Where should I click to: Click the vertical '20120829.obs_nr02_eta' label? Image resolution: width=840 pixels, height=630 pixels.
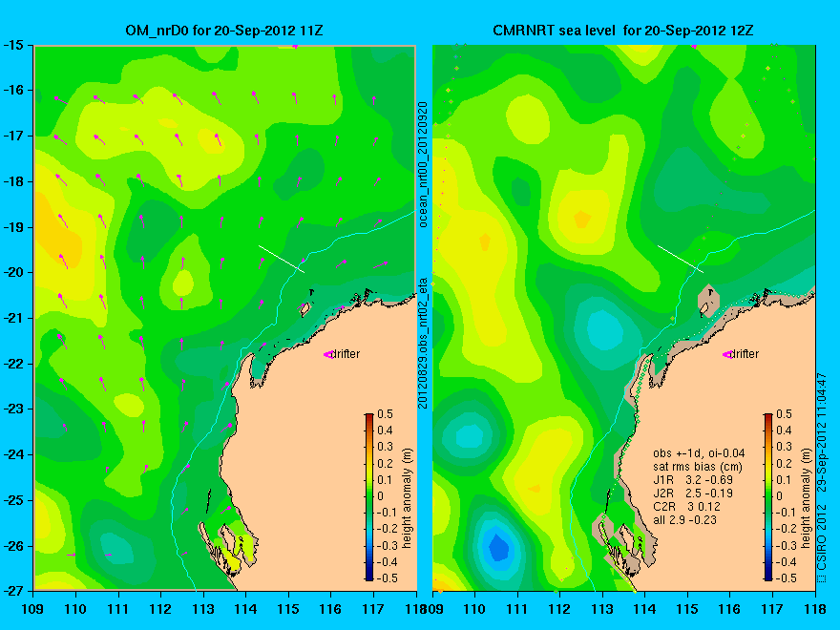pyautogui.click(x=423, y=343)
